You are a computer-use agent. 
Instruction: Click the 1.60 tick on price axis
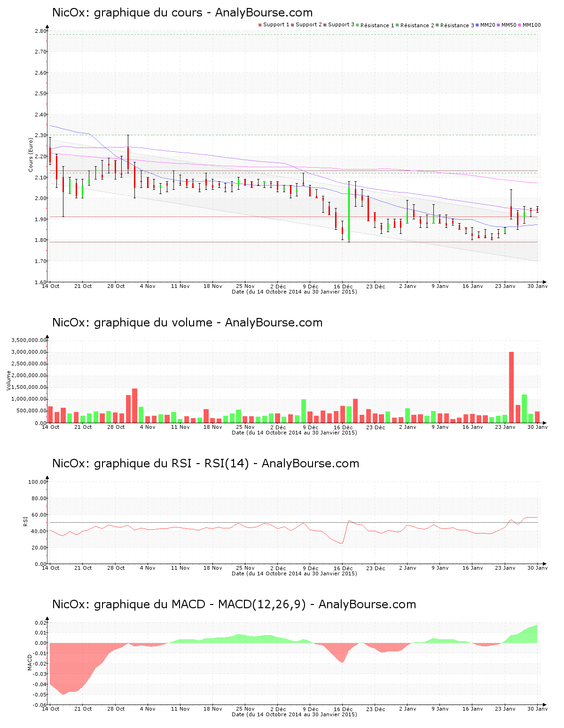coord(40,282)
